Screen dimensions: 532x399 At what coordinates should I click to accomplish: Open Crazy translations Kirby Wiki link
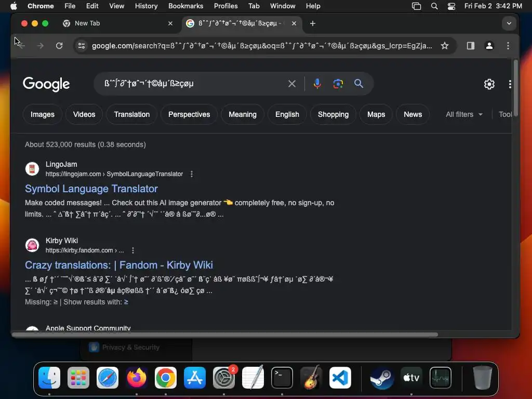[x=119, y=265]
